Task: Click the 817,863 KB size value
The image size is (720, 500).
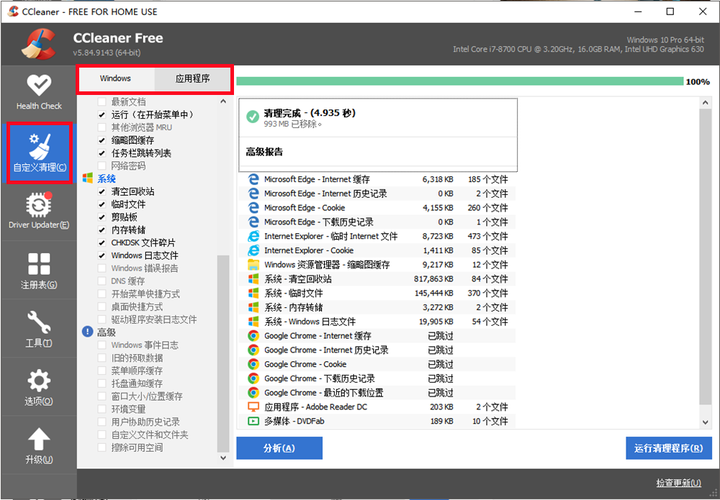Action: 433,279
